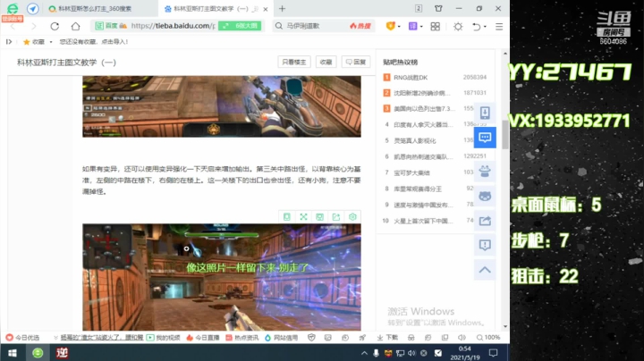Screen dimensions: 644x361
Task: Click the share icon above second image
Action: point(336,217)
